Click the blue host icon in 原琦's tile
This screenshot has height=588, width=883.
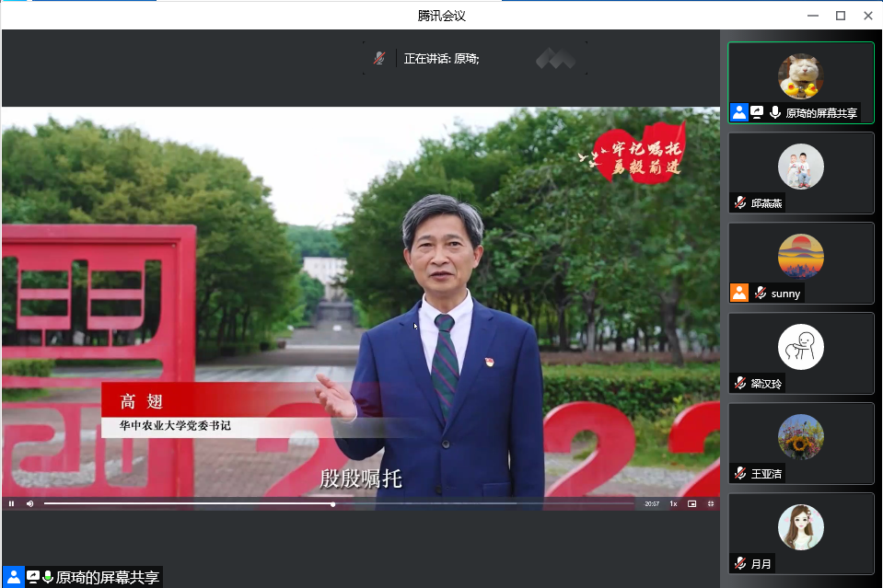[x=738, y=112]
